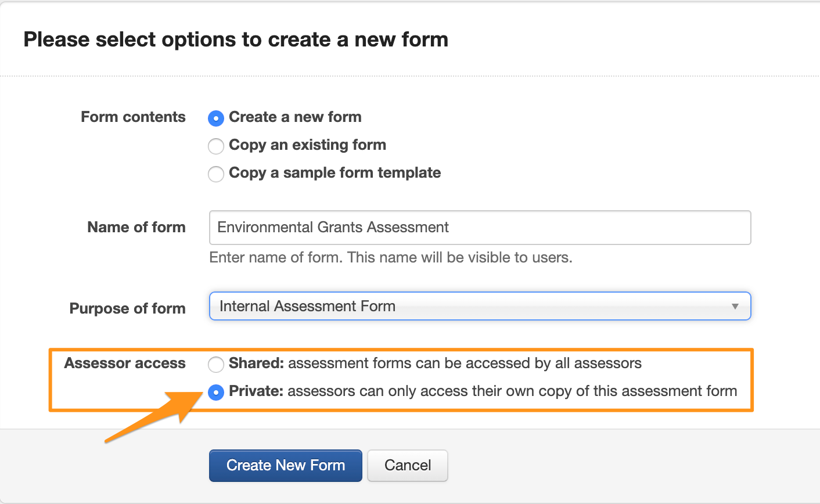
Task: Click the 'Assessor access' field label
Action: point(125,363)
